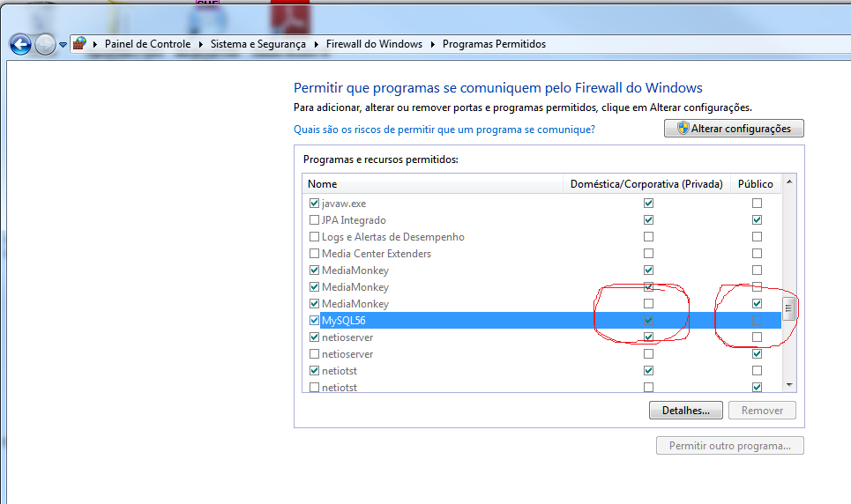Go back with the blue arrow button
851x504 pixels.
pos(20,44)
